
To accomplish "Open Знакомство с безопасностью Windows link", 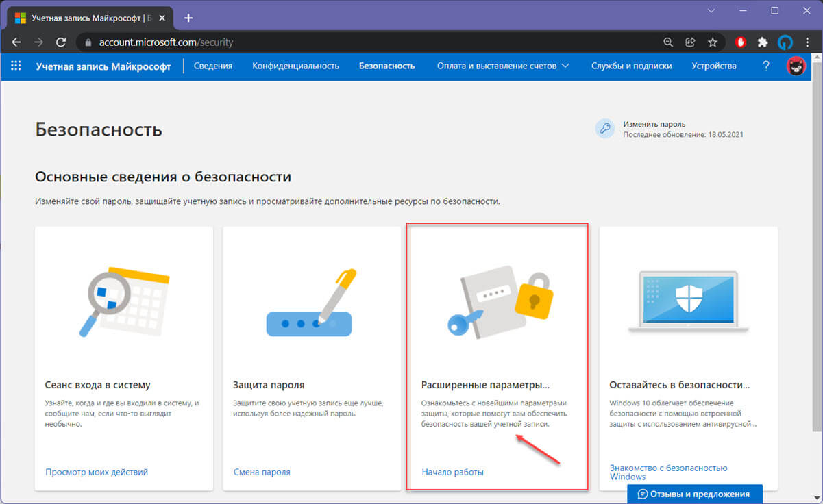I will (668, 472).
